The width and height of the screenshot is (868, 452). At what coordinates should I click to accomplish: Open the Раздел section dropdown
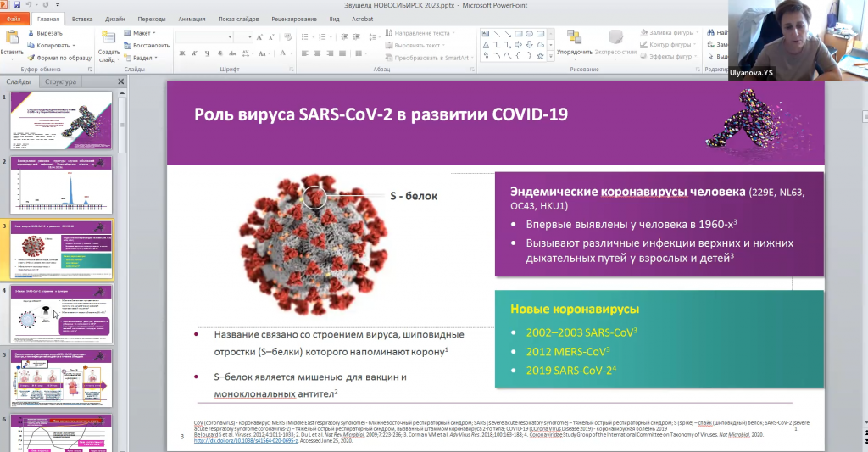[x=141, y=58]
